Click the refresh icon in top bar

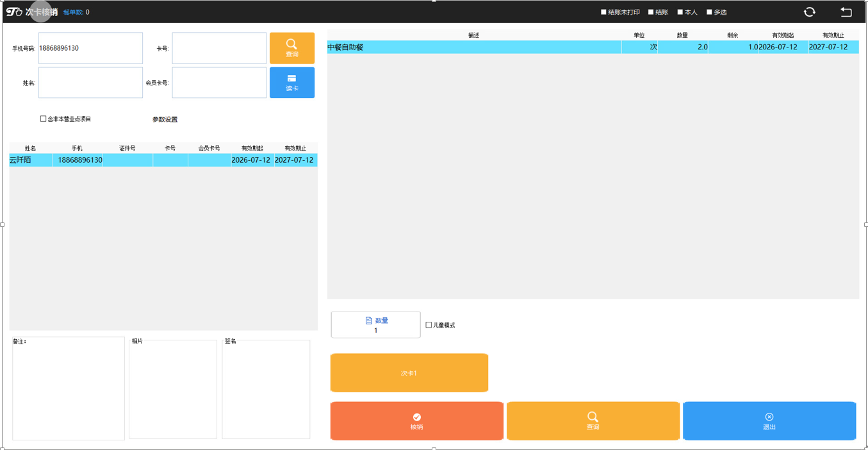(x=810, y=12)
